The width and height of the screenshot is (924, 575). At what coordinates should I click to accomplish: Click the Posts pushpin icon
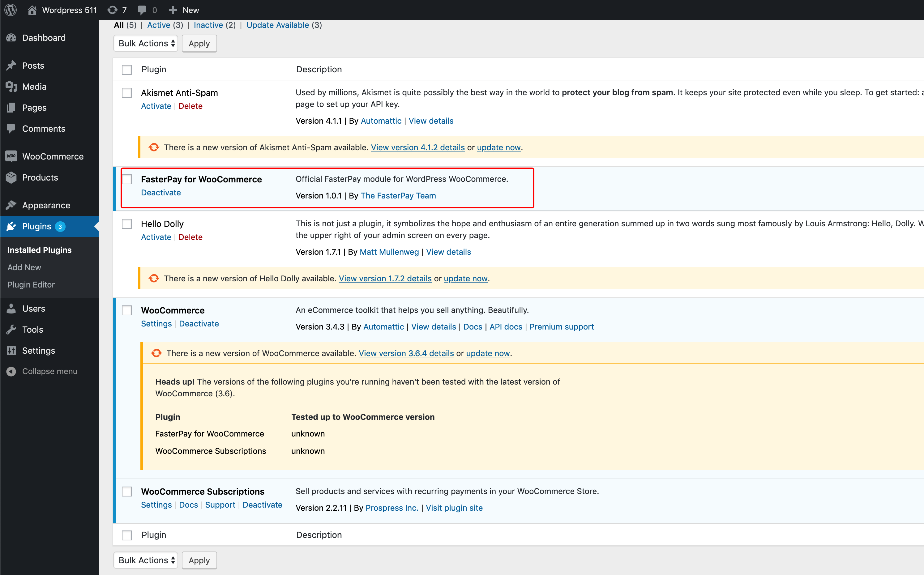(x=11, y=66)
